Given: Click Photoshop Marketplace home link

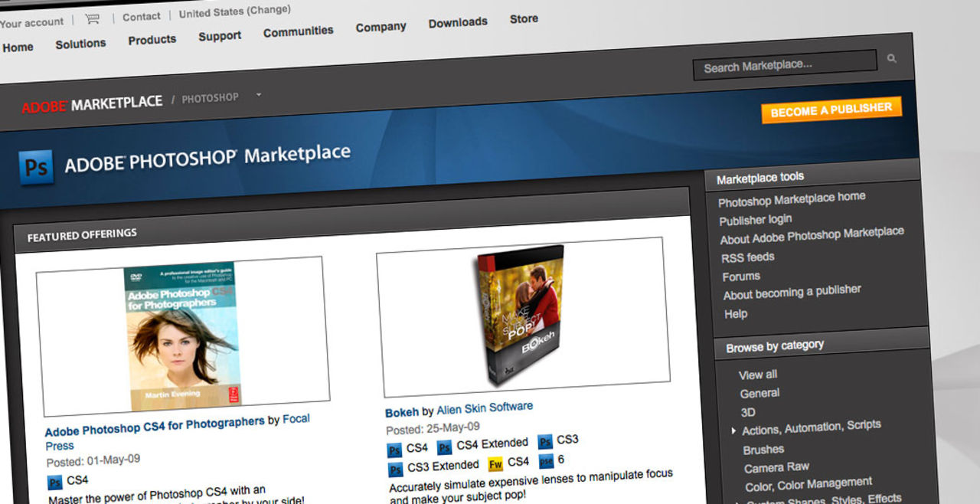Looking at the screenshot, I should [792, 199].
